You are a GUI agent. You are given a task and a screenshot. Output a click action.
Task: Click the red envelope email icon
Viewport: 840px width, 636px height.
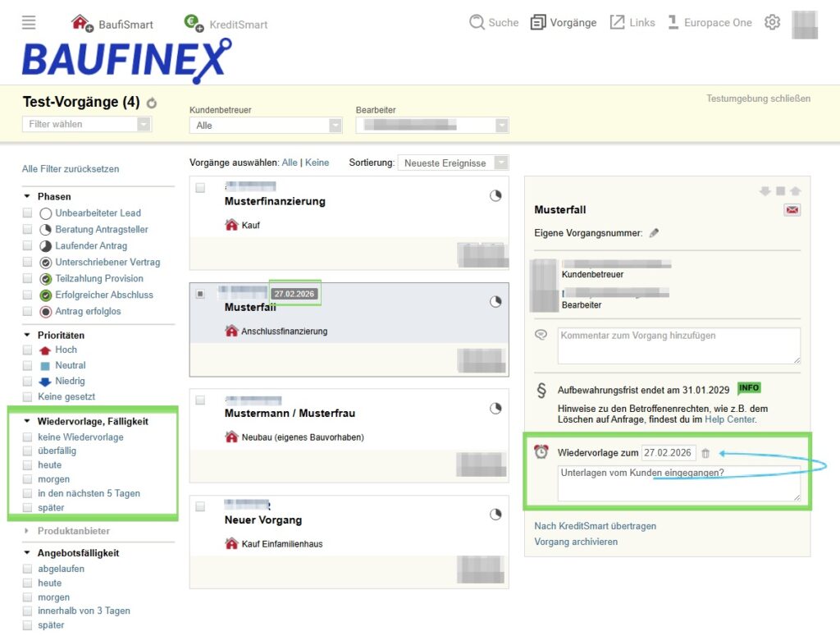(x=792, y=210)
